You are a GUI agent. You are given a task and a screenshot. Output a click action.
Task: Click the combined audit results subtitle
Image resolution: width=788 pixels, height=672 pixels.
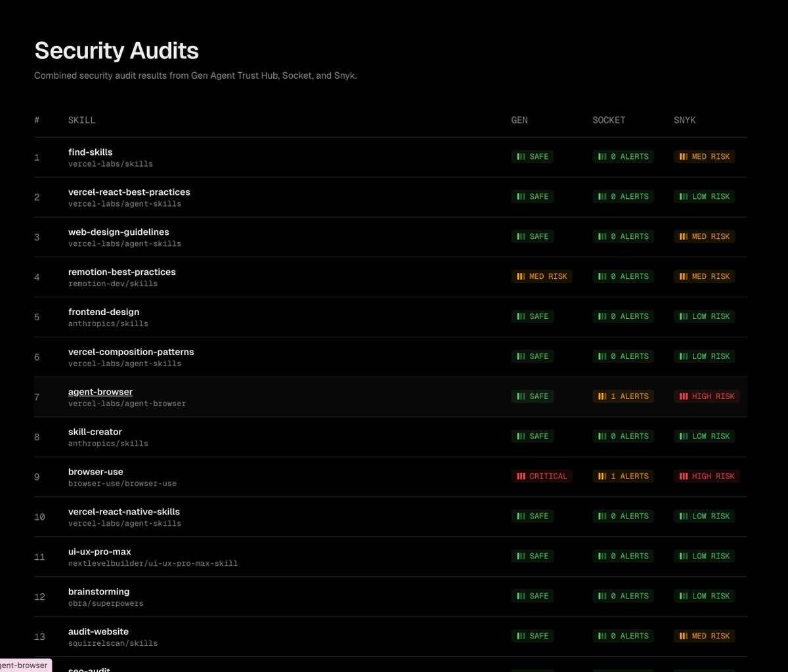(x=196, y=76)
